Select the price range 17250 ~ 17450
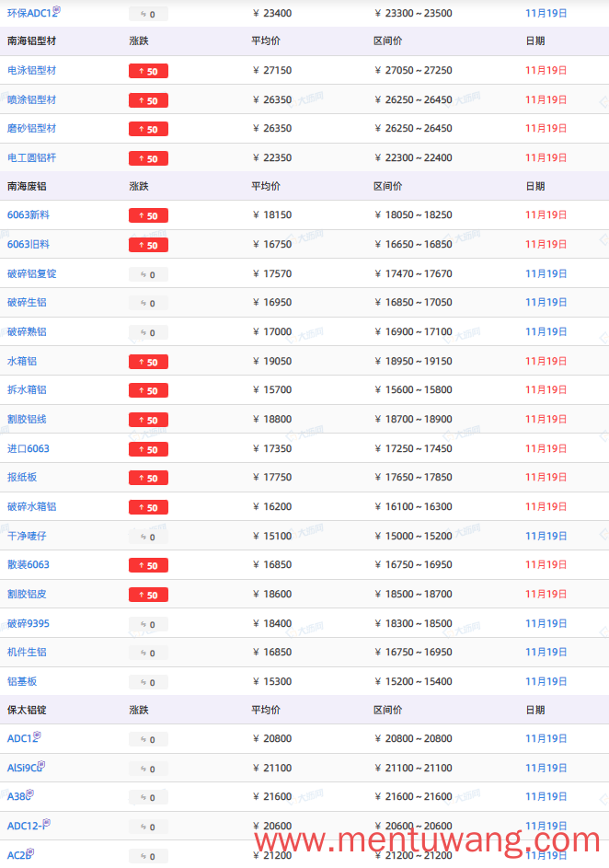 [x=419, y=448]
